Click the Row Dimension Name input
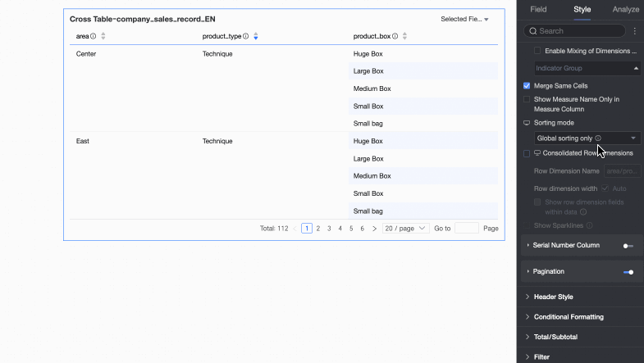 [x=622, y=171]
